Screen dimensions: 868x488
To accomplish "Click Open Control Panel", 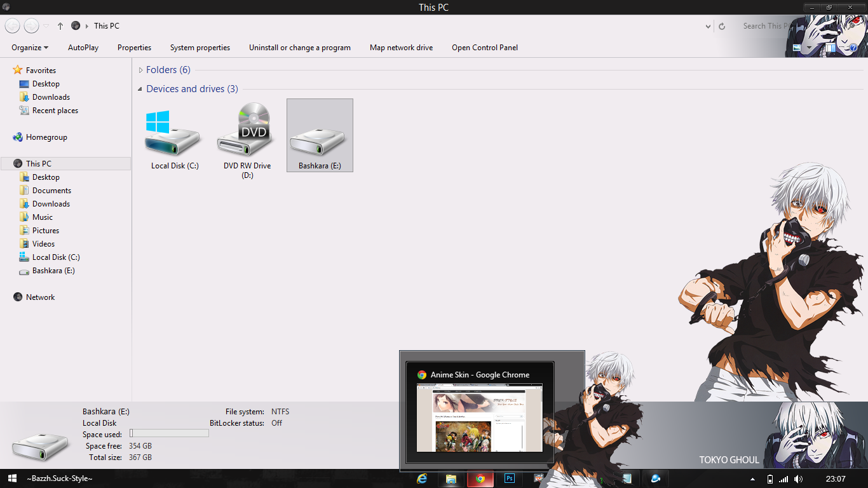I will click(x=485, y=48).
